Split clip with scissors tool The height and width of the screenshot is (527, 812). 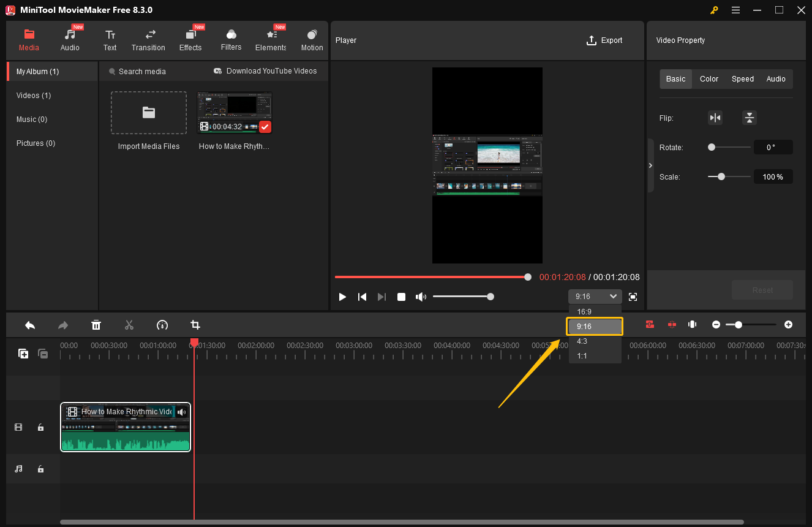(x=129, y=325)
